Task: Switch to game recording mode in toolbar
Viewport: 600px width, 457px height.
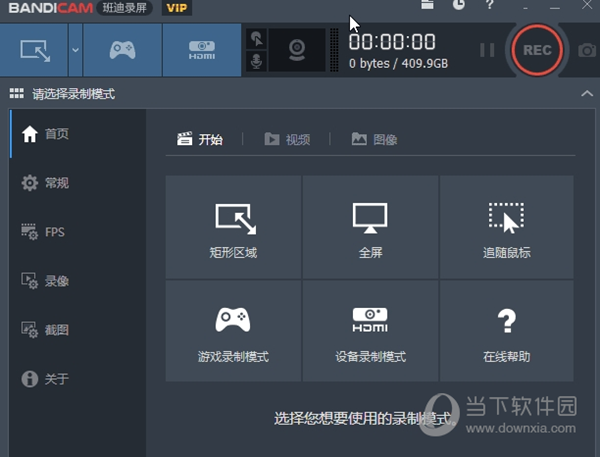Action: [121, 49]
